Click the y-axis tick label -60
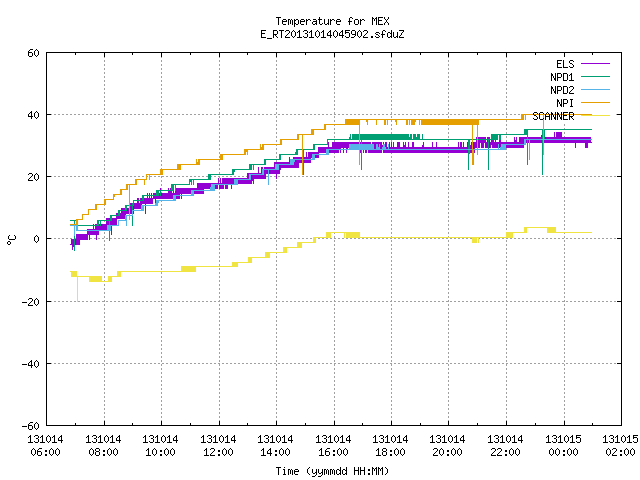 31,426
